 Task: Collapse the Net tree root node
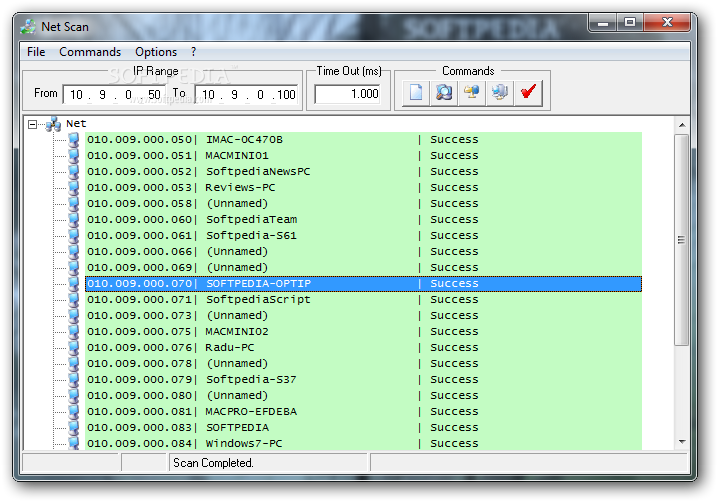click(32, 125)
